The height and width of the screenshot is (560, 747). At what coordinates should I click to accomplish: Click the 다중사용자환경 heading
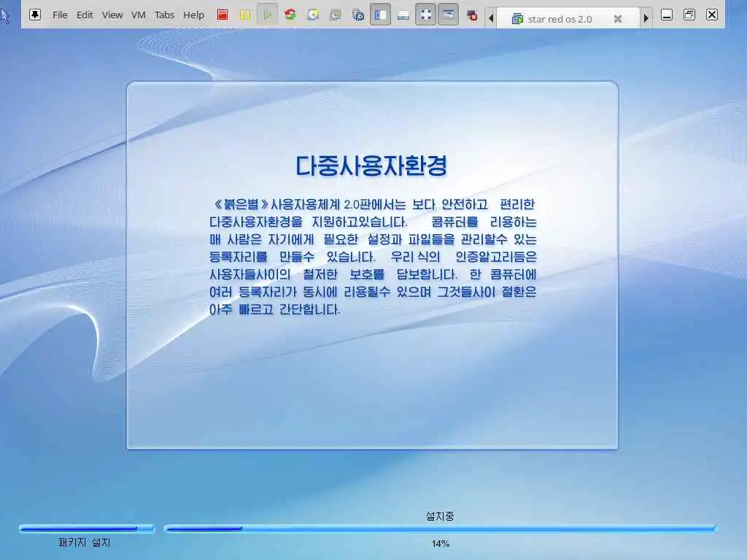click(x=371, y=166)
